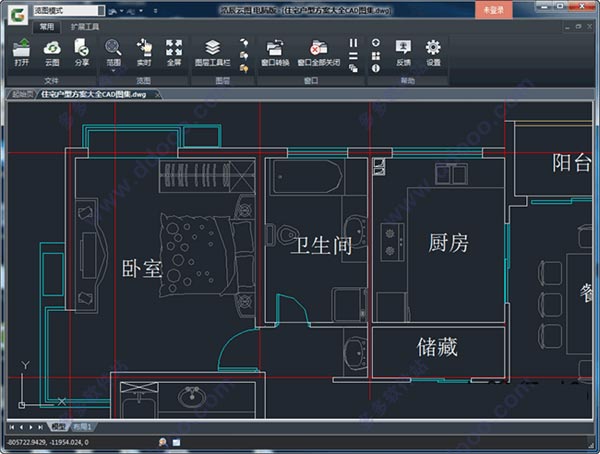Go to next layout tab arrow
This screenshot has height=454, width=600.
(31, 427)
